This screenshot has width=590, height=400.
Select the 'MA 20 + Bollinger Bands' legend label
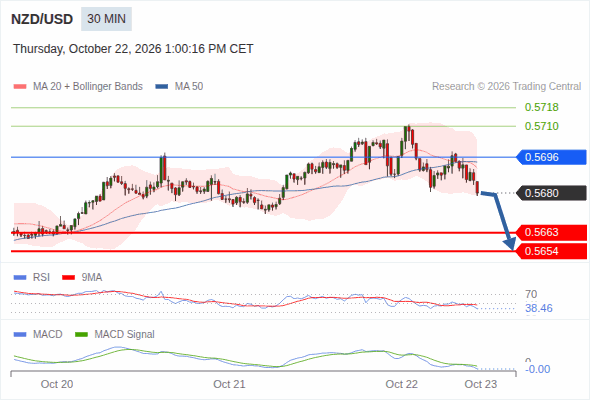[x=88, y=87]
